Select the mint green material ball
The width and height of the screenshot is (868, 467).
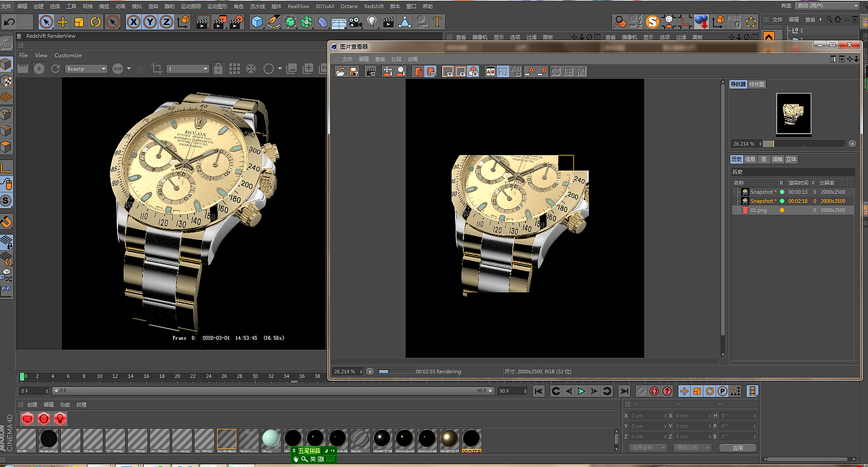pyautogui.click(x=271, y=439)
